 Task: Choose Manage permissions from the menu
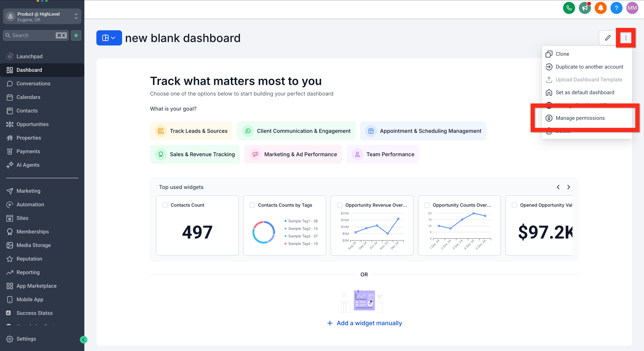pos(580,118)
